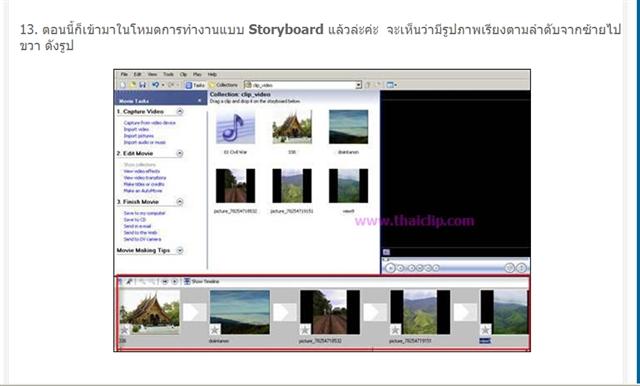Collapse the Capture Video section chevron
This screenshot has width=640, height=386.
[180, 111]
